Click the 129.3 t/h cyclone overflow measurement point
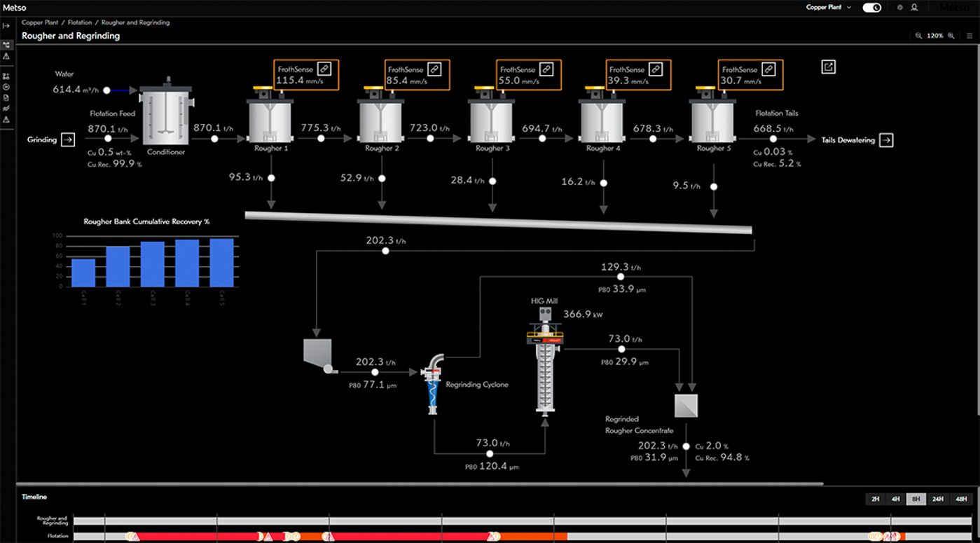The width and height of the screenshot is (980, 543). (x=620, y=277)
